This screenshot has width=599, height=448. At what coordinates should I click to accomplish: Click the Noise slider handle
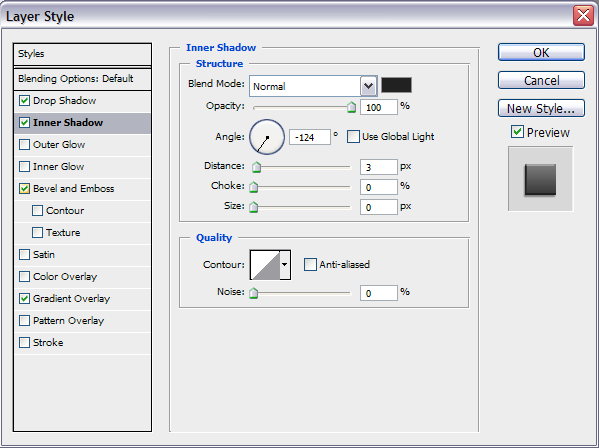coord(254,293)
